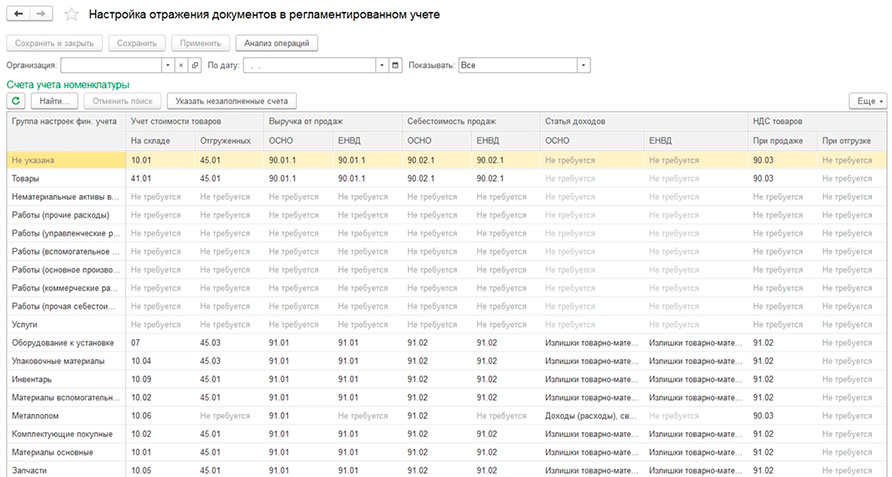Refresh the accounts list with green arrow icon
The image size is (892, 477).
click(16, 101)
